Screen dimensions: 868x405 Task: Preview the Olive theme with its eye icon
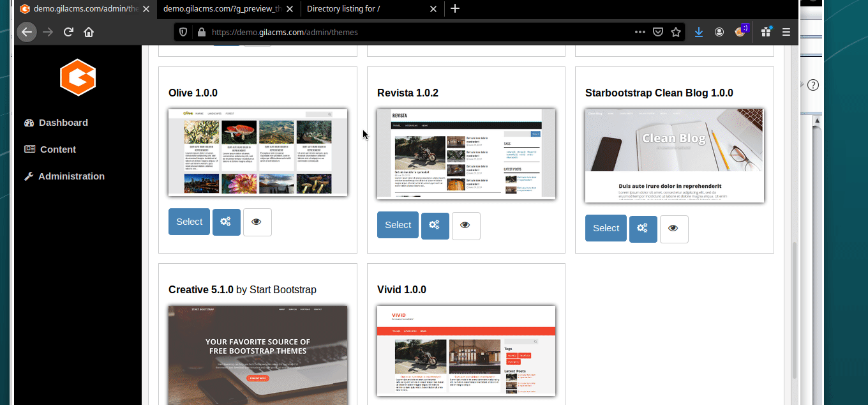tap(257, 222)
